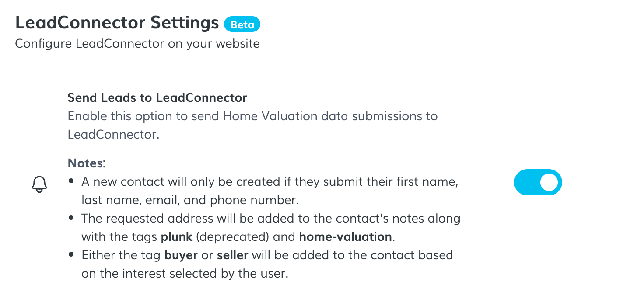This screenshot has width=644, height=299.
Task: Click the word 'LeadConnector.' ending the description
Action: click(x=113, y=135)
